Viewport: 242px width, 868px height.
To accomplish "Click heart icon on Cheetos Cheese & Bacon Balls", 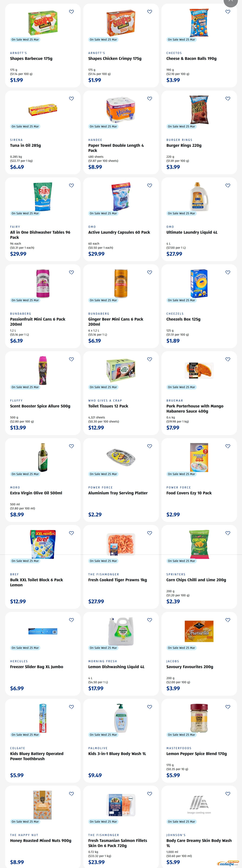I will click(228, 12).
